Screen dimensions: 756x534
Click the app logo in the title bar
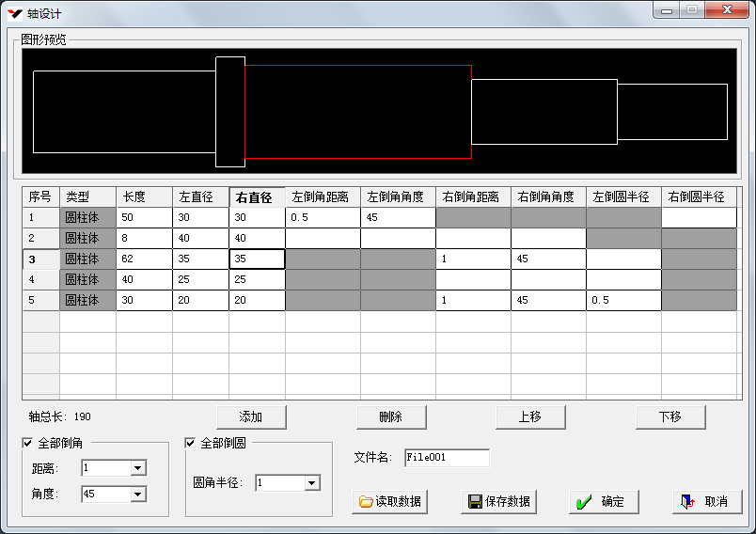click(x=14, y=13)
